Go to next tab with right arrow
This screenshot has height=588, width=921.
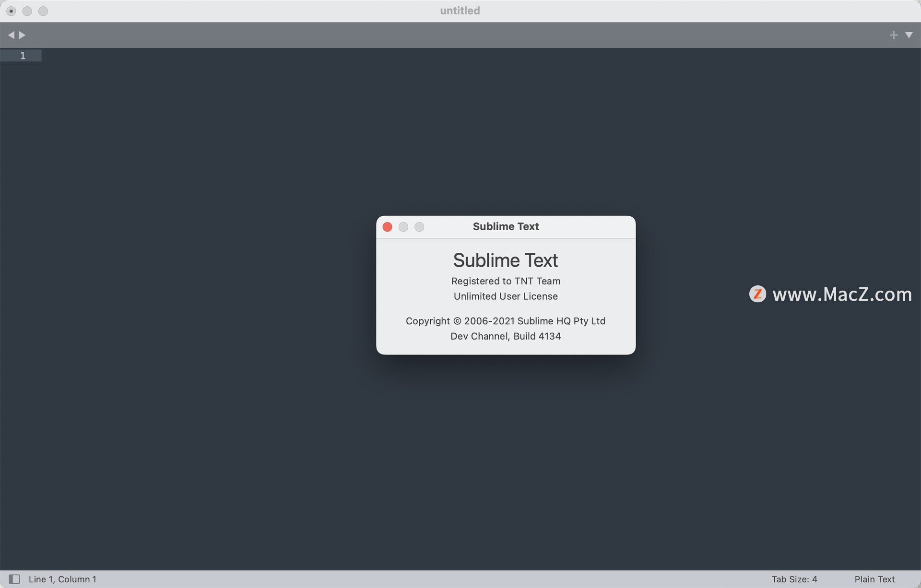point(22,35)
